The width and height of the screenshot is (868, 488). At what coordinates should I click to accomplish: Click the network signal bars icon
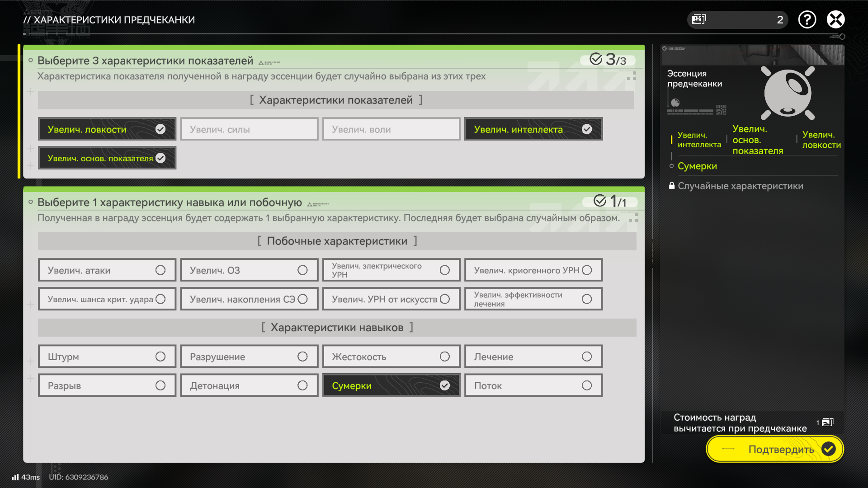(x=15, y=477)
